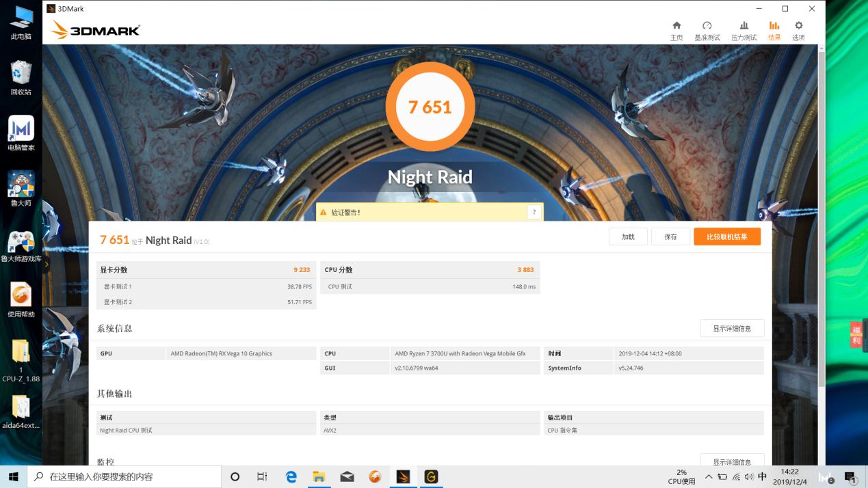
Task: Open Ludashi (鲁大师) desktop icon
Action: [x=21, y=189]
